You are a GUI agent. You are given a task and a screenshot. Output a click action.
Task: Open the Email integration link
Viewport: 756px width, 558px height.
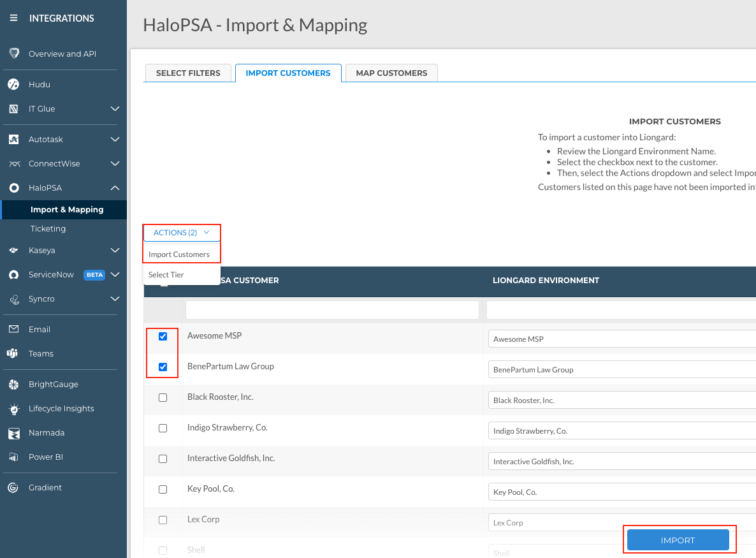pyautogui.click(x=39, y=330)
